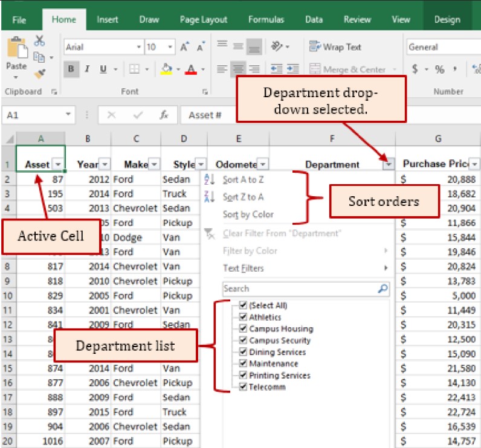Click the Accounting dollar format icon
This screenshot has height=448, width=481.
click(415, 69)
